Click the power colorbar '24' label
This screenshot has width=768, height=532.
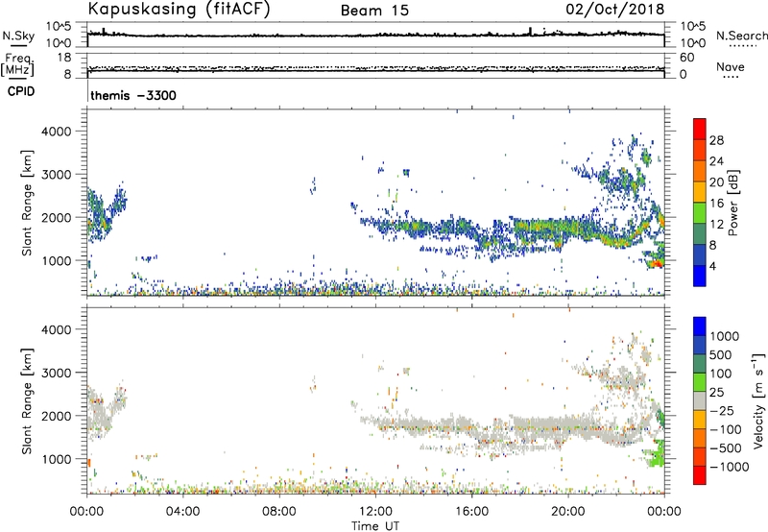(716, 161)
